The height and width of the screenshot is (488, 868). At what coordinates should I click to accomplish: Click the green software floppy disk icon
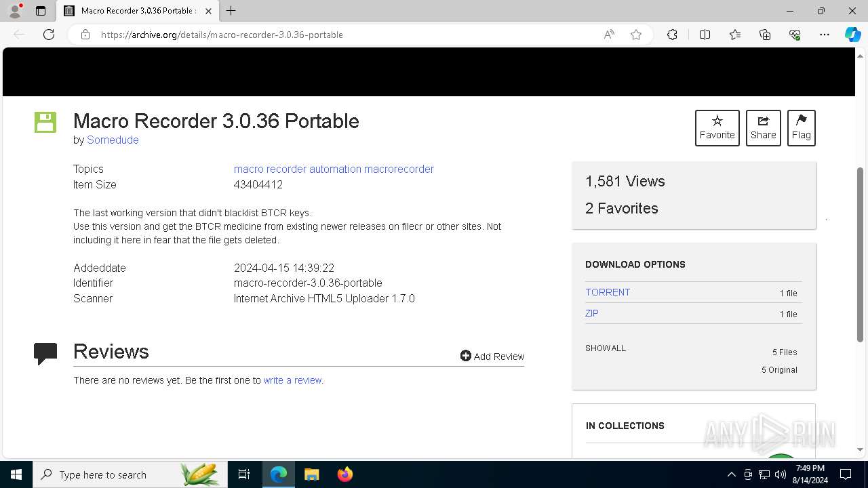click(x=45, y=122)
